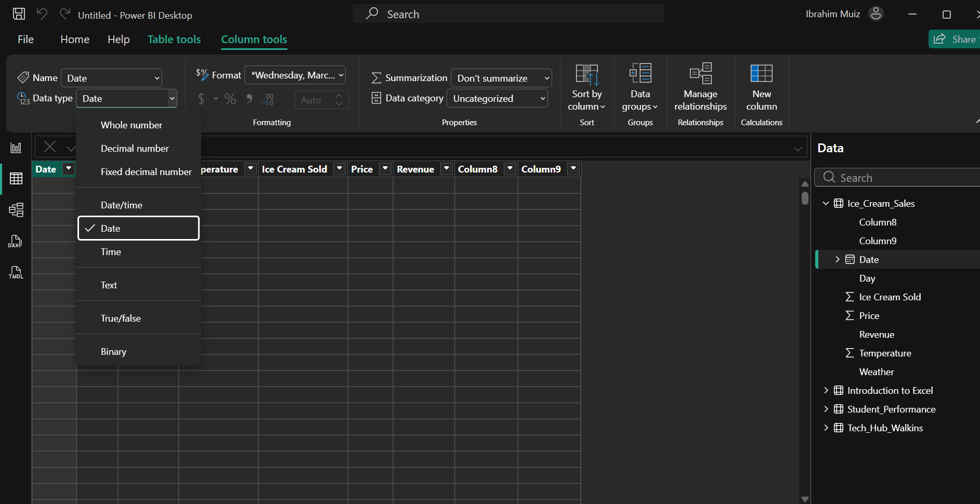
Task: Choose Date/time data type
Action: 138,205
